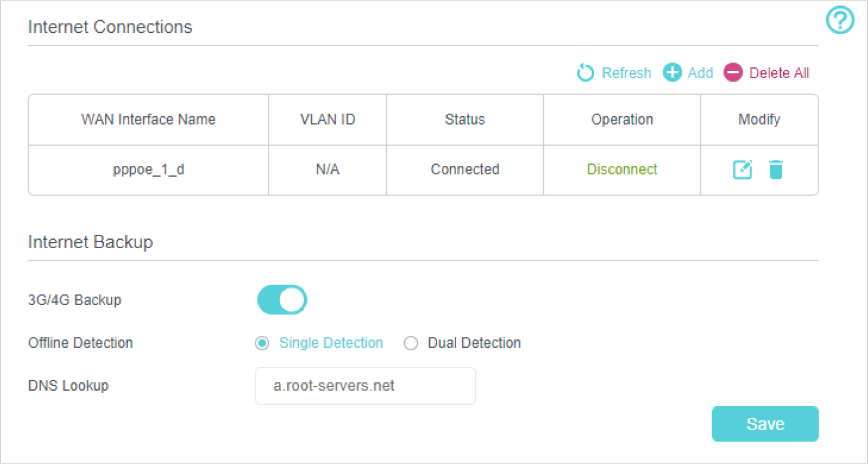Choose the Dual Detection radio button
The height and width of the screenshot is (464, 868).
tap(411, 344)
